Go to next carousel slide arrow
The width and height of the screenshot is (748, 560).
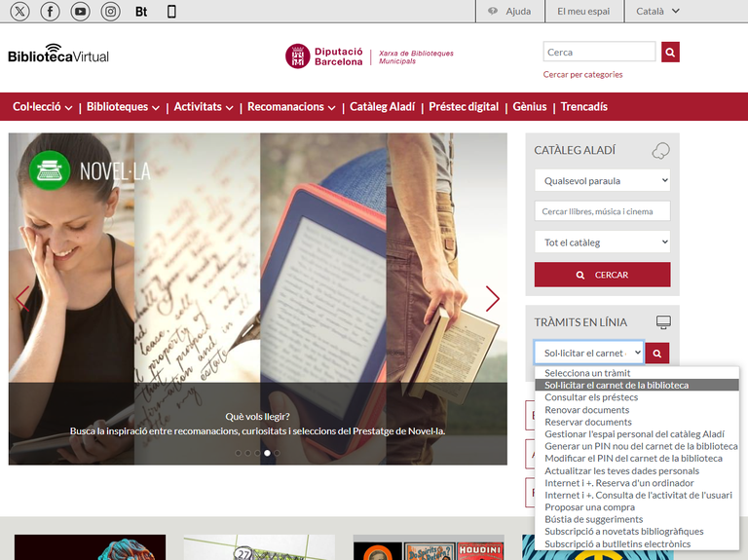[492, 299]
